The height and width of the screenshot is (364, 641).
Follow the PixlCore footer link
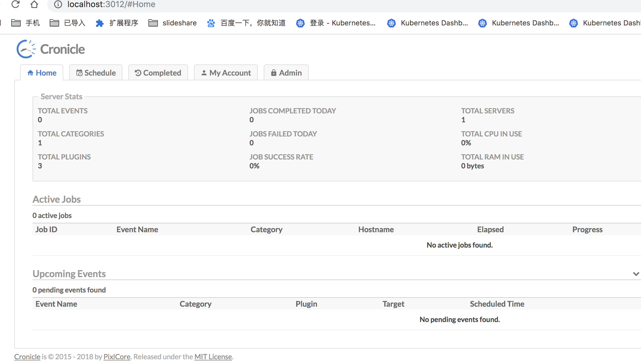pos(117,357)
